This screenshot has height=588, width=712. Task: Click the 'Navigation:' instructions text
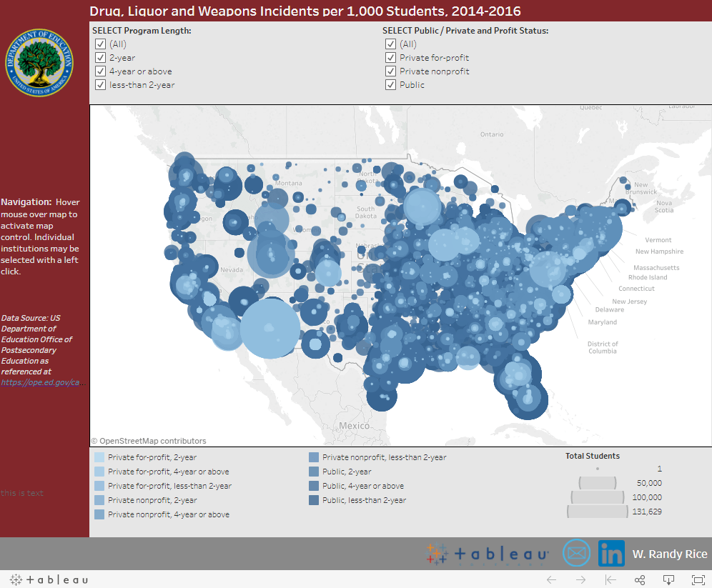coord(40,236)
